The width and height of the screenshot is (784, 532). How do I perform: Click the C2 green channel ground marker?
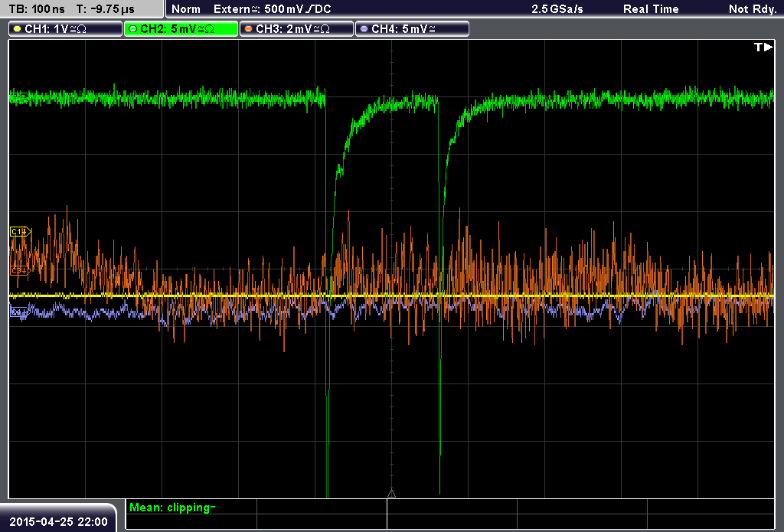19,97
